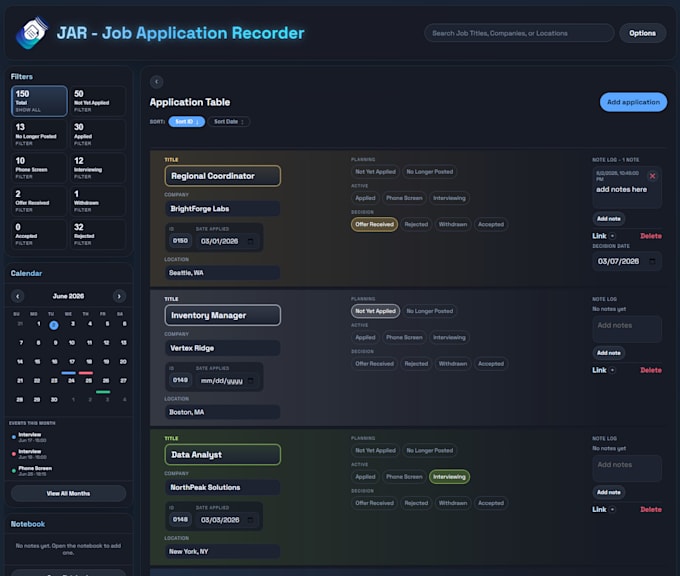Click the June 2026 month label
The width and height of the screenshot is (680, 576).
click(69, 296)
